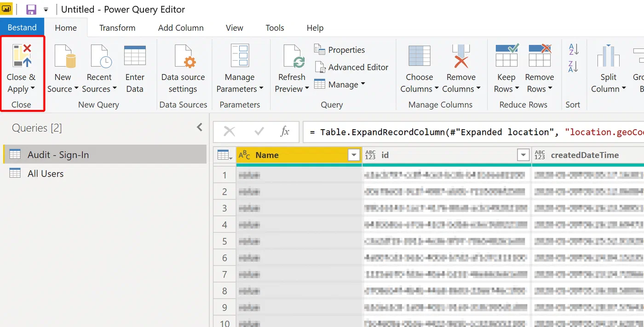Sort descending with the Z-A icon
The image size is (644, 327).
click(x=574, y=67)
